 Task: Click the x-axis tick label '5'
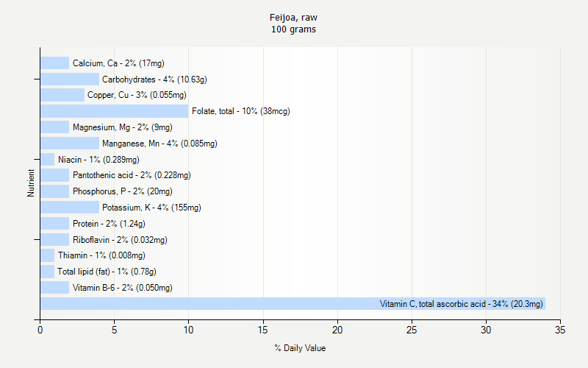coord(115,330)
